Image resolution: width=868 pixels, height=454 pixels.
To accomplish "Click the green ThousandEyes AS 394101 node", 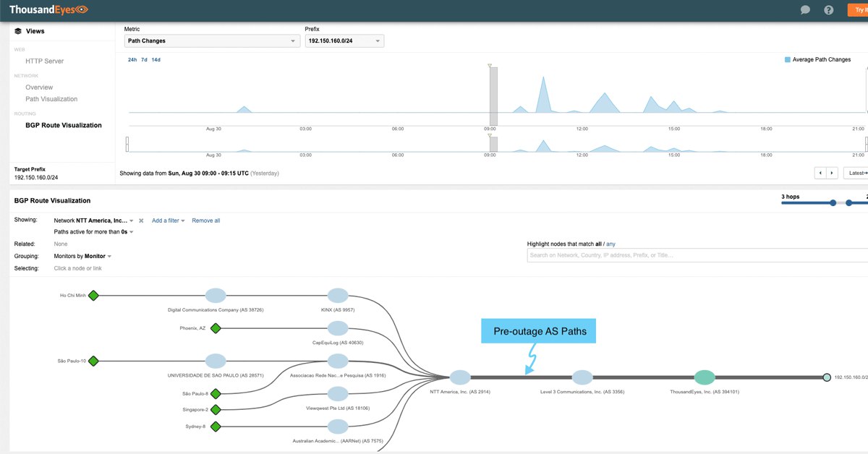I will click(x=705, y=377).
